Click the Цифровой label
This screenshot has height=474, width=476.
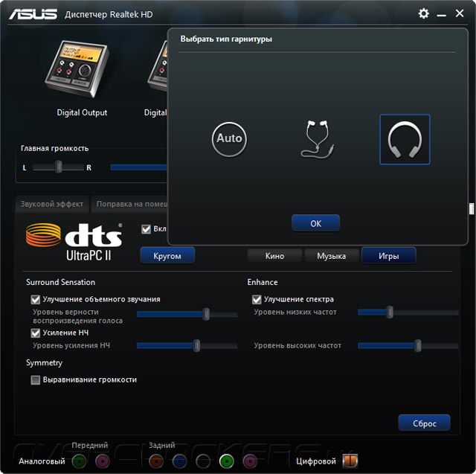[316, 461]
